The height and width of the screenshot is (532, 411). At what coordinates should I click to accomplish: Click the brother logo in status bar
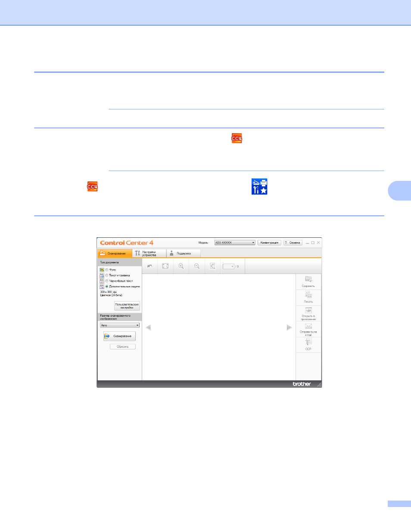point(302,384)
